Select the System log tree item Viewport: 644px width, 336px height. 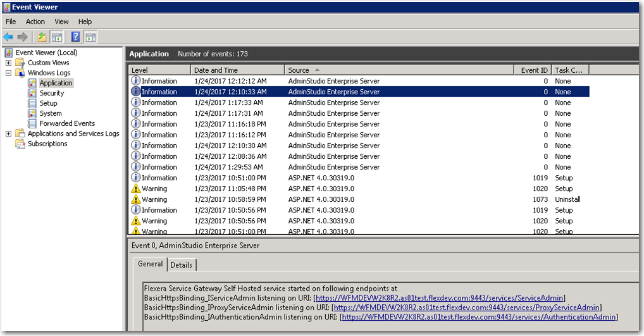pos(51,113)
